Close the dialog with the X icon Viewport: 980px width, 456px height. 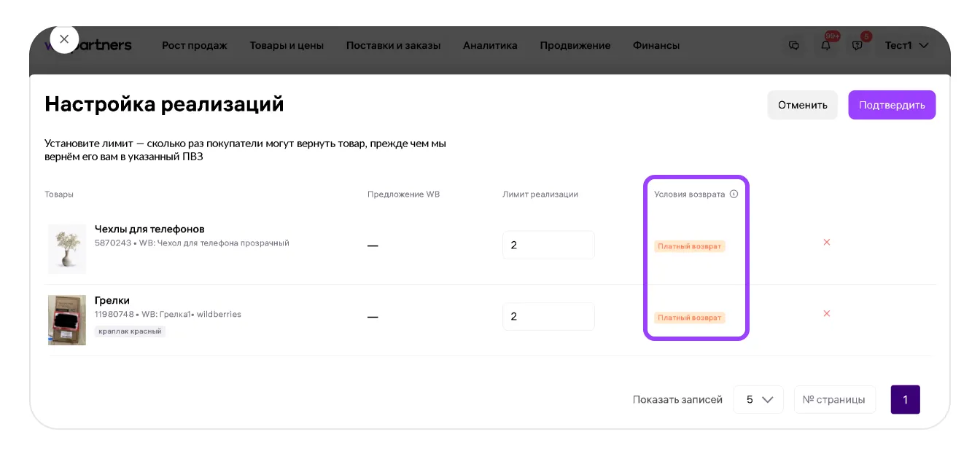click(x=64, y=39)
